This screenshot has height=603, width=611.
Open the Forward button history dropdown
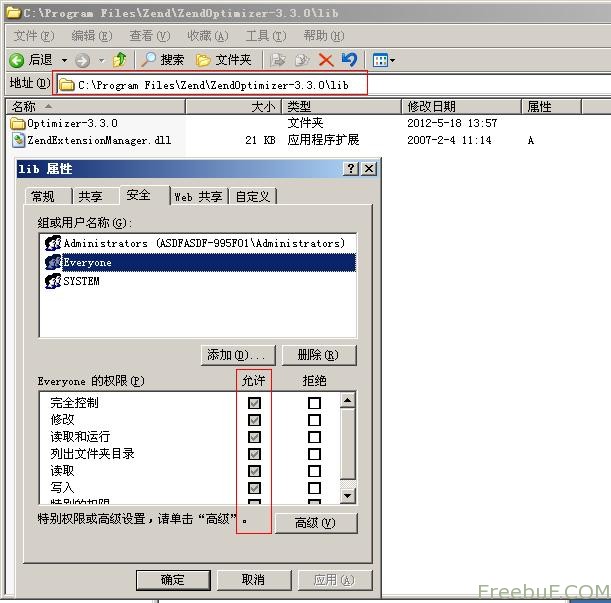[101, 60]
